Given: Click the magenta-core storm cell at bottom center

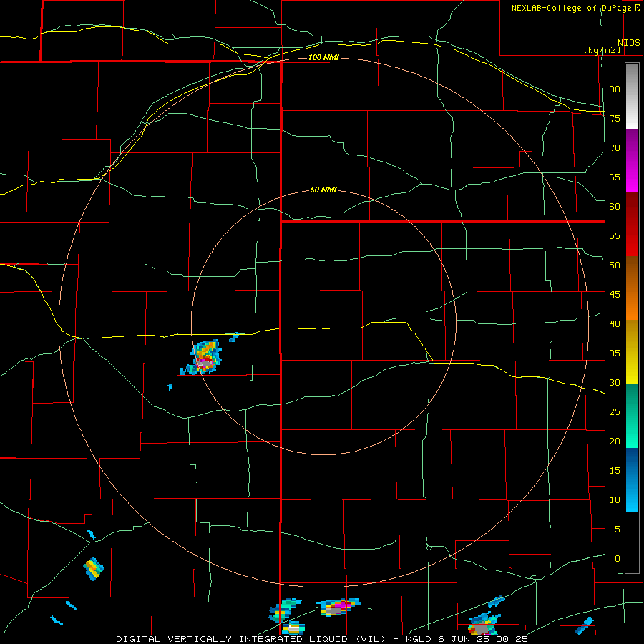Looking at the screenshot, I should (339, 607).
